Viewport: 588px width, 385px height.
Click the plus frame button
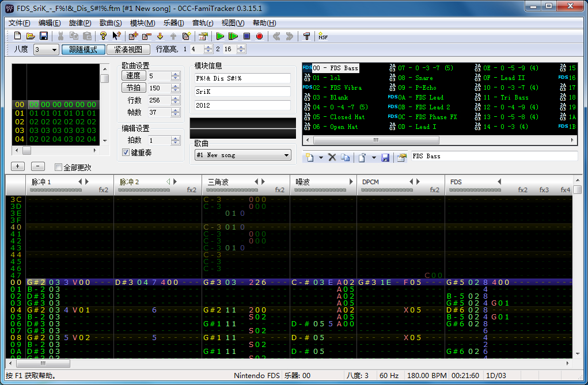pos(18,166)
